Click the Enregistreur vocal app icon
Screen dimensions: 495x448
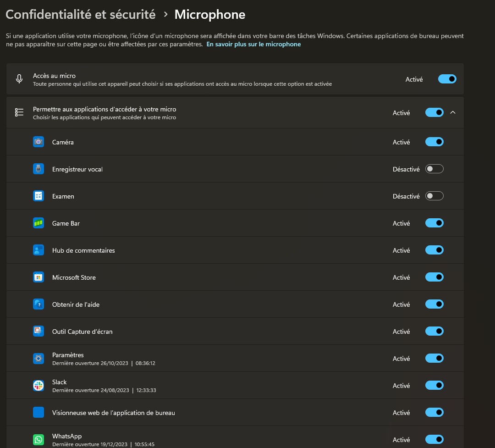pyautogui.click(x=38, y=169)
